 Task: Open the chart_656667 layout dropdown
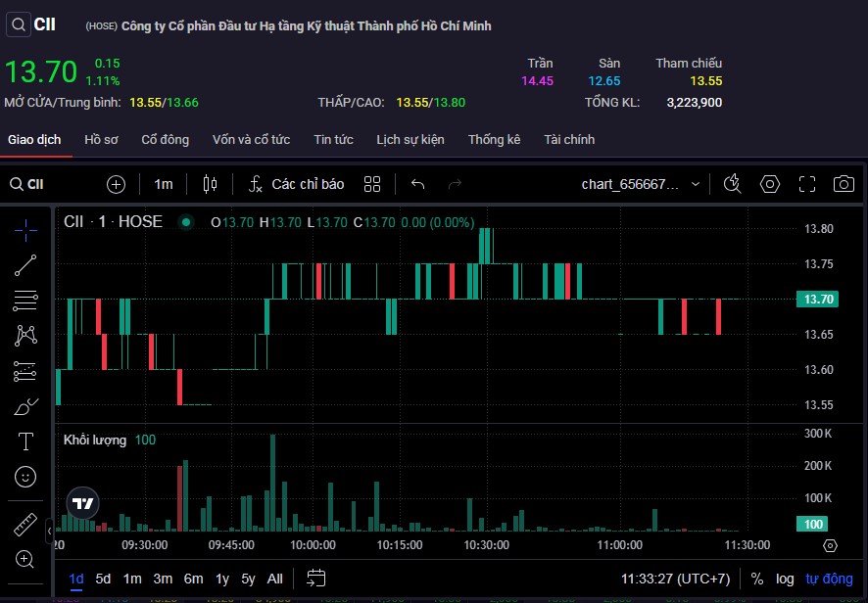[642, 184]
